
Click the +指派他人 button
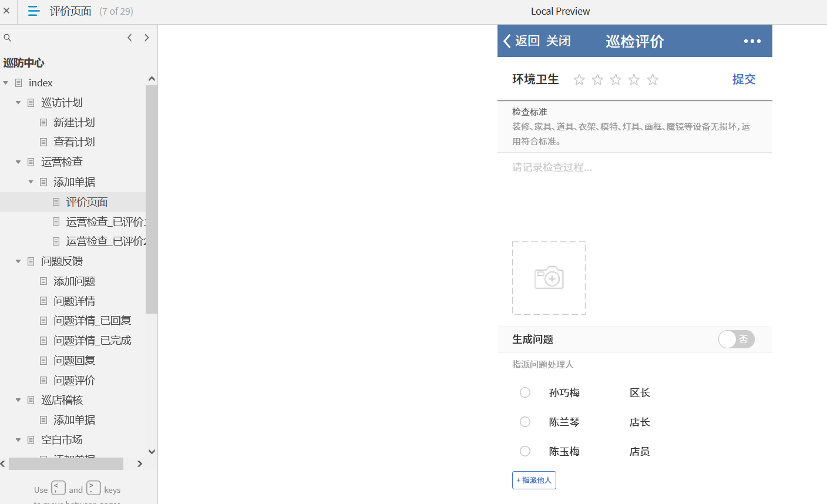(534, 480)
